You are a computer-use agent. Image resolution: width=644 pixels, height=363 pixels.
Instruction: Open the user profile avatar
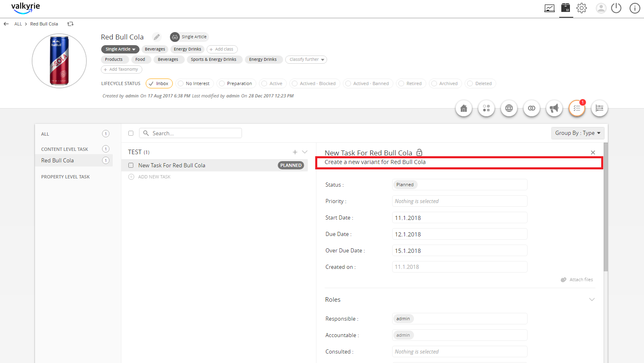point(601,8)
